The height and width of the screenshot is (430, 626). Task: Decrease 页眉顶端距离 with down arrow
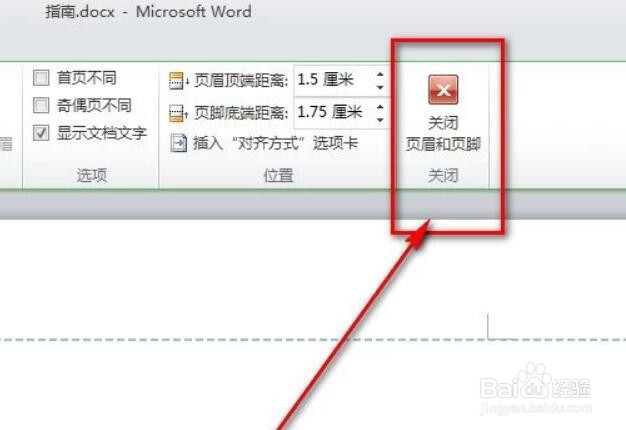[380, 87]
